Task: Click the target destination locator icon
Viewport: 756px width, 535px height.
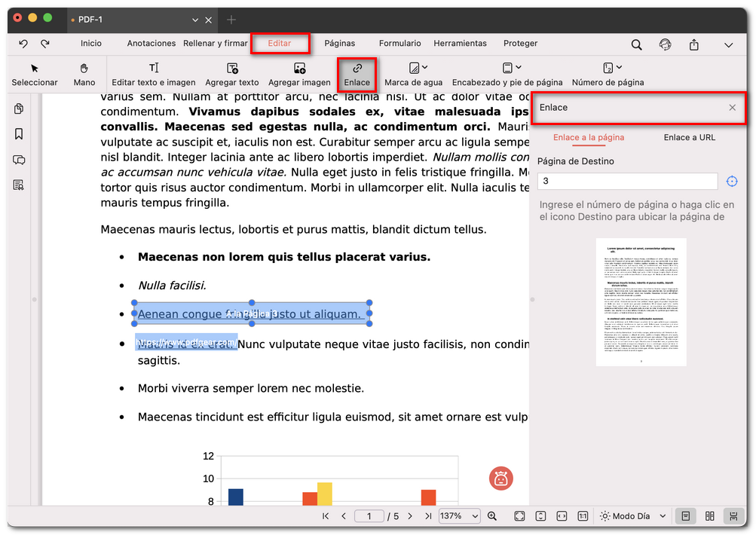Action: point(732,181)
